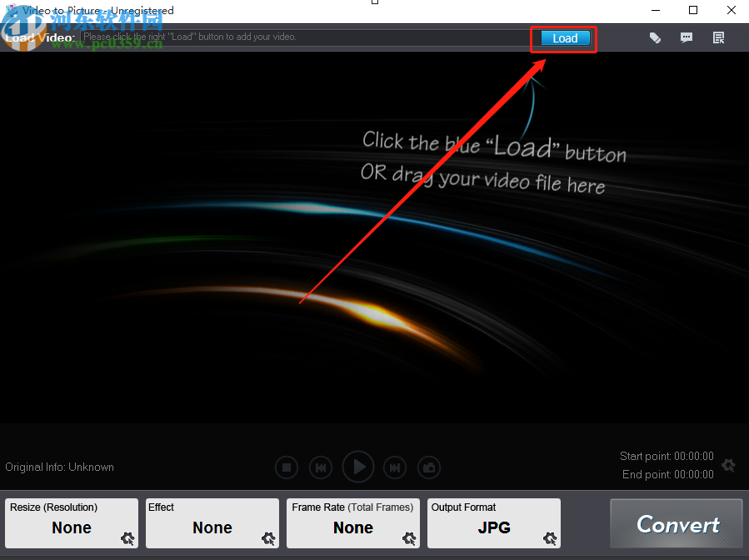Click the video drop area preview

click(x=375, y=237)
